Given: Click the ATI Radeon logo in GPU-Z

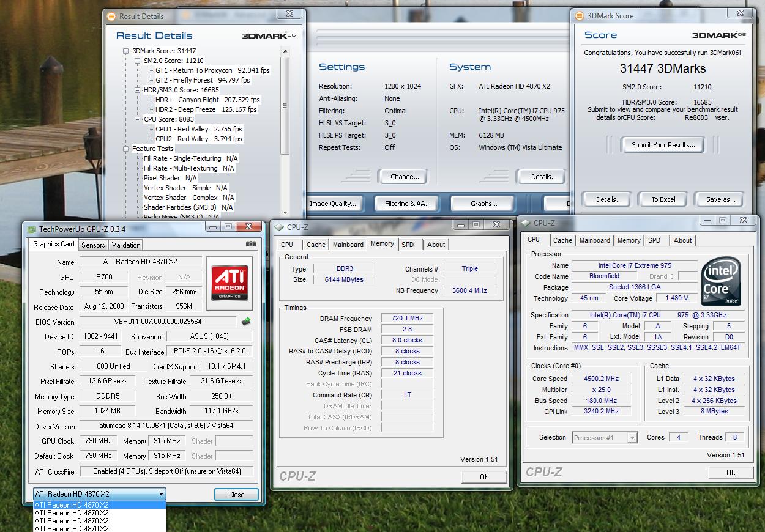Looking at the screenshot, I should 229,283.
